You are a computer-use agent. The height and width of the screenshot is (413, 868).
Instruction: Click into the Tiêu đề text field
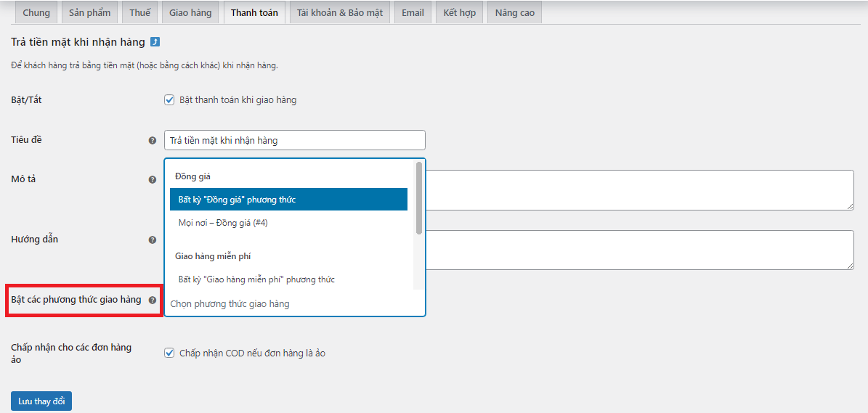pyautogui.click(x=294, y=141)
